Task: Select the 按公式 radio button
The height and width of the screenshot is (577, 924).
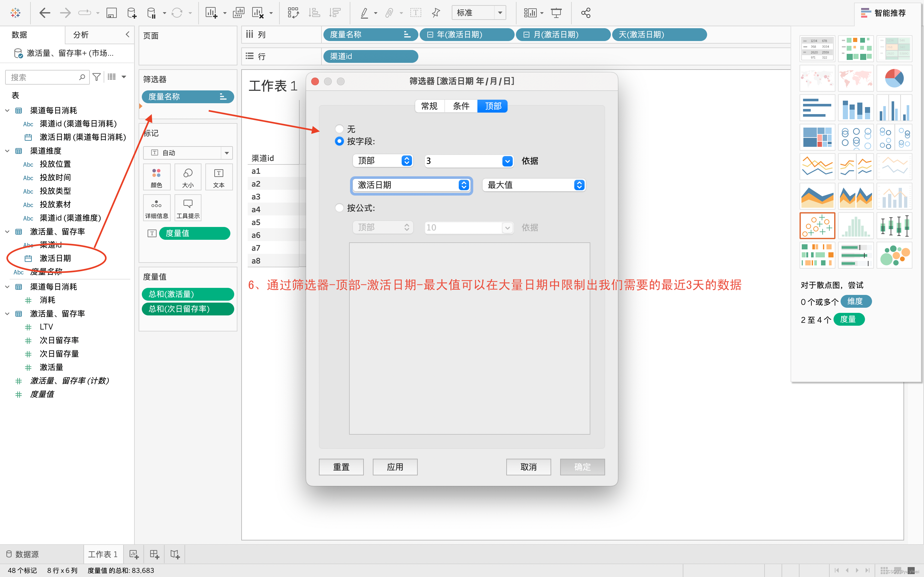Action: [x=339, y=208]
